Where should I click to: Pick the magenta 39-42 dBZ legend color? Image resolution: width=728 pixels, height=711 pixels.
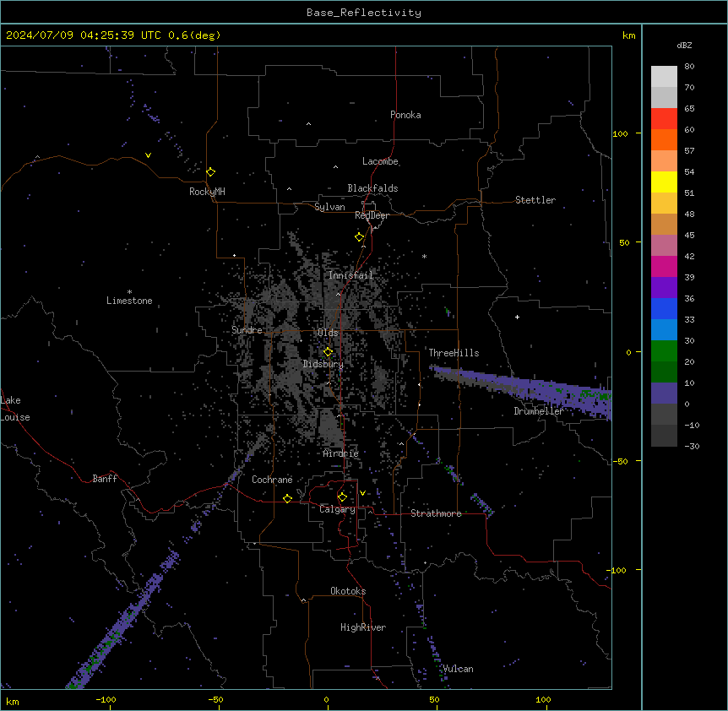pos(664,266)
